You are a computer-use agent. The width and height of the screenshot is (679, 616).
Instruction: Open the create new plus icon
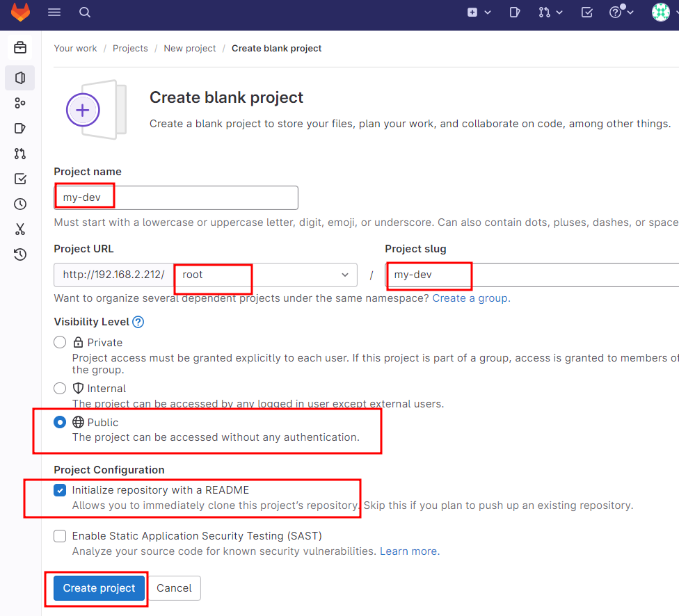[x=472, y=13]
